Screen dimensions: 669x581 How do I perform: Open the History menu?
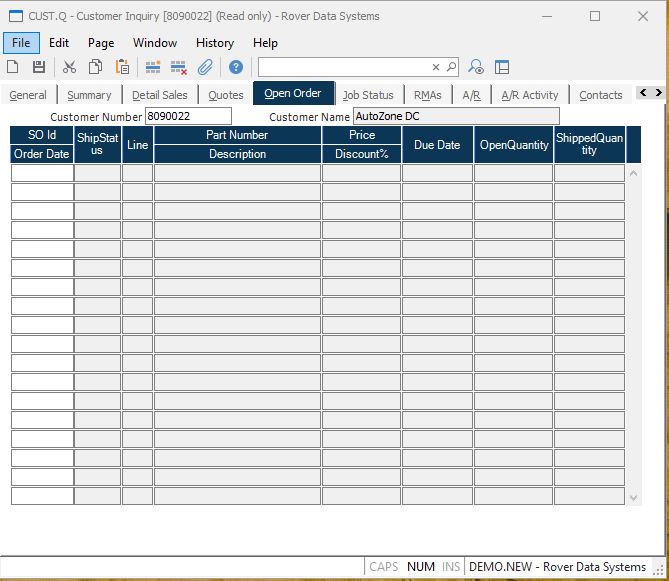click(x=214, y=43)
